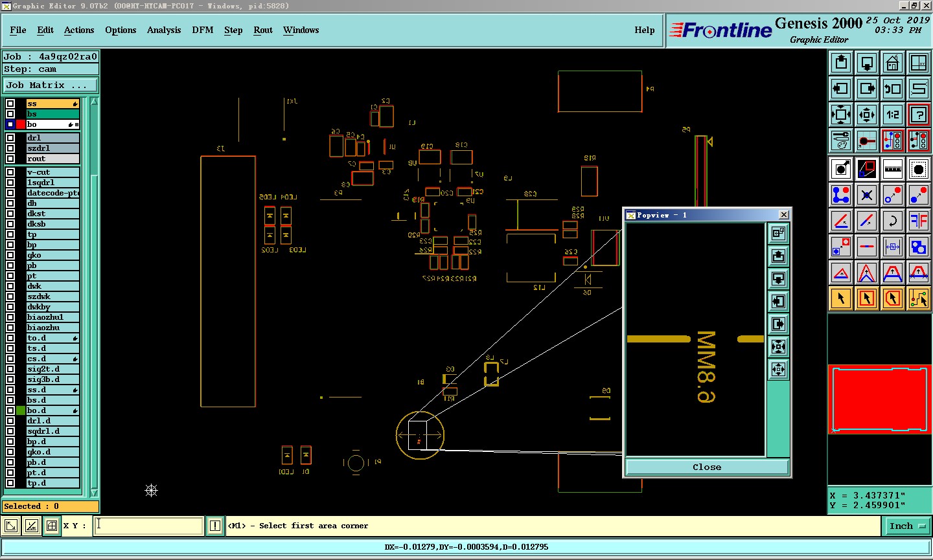This screenshot has width=933, height=560.
Task: Open the Help menu
Action: [x=645, y=30]
